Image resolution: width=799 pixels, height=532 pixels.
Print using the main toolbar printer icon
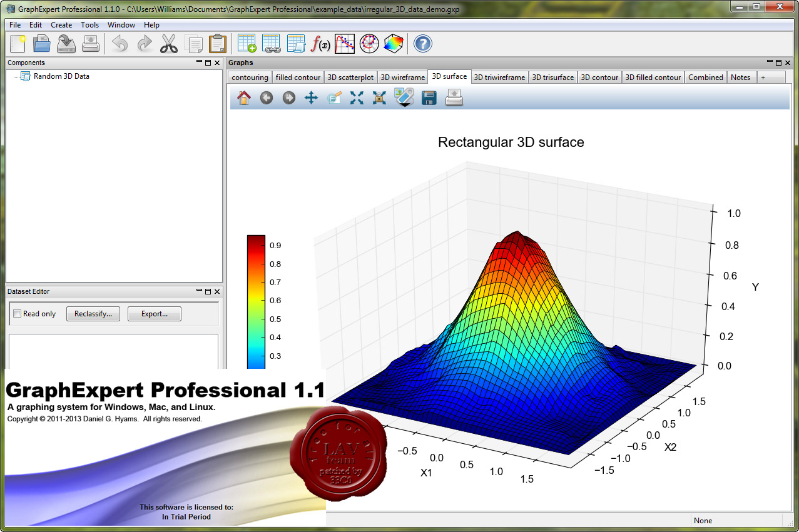click(91, 44)
